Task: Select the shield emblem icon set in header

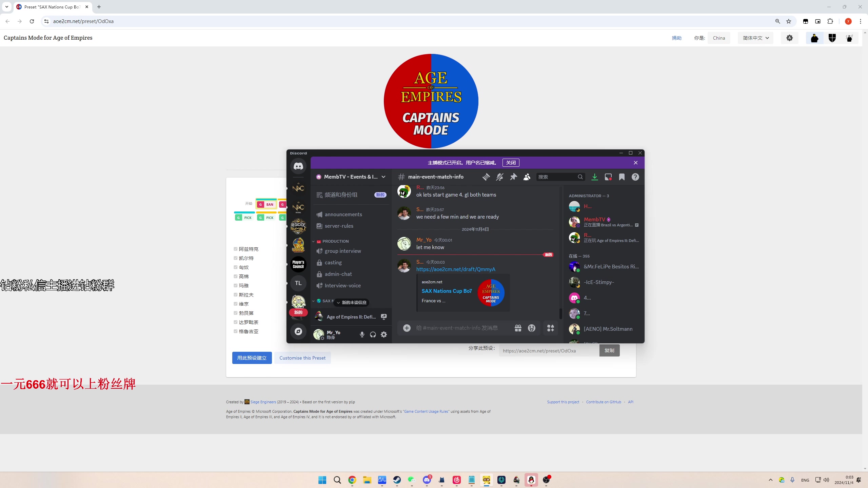Action: [x=832, y=38]
